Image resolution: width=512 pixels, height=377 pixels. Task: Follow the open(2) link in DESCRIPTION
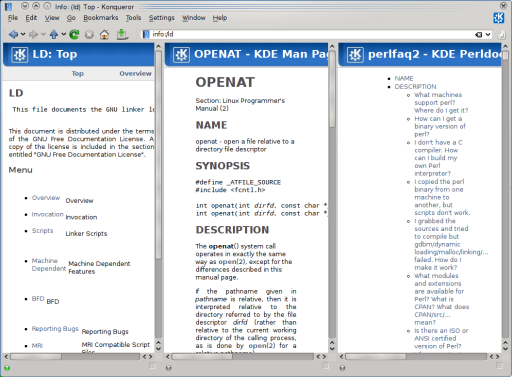(x=231, y=262)
